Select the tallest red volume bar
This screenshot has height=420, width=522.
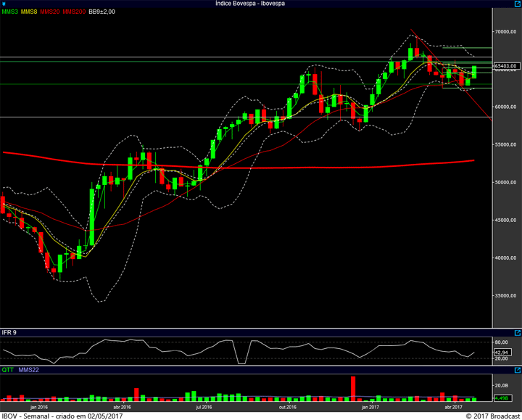point(353,388)
